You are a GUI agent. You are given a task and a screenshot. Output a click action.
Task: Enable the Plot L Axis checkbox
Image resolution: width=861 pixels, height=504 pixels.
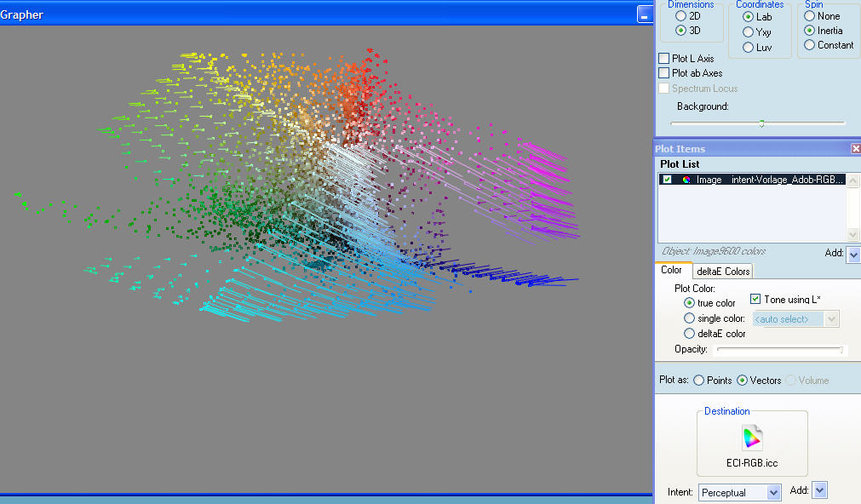pos(664,59)
